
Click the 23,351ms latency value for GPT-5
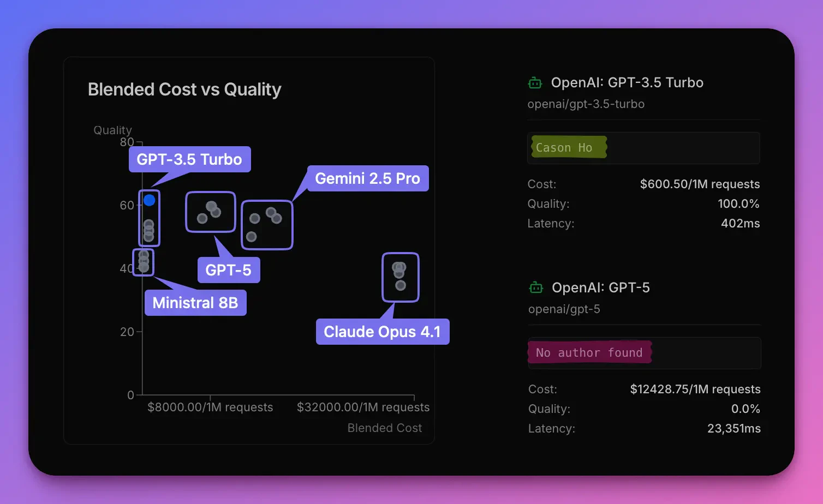coord(734,429)
